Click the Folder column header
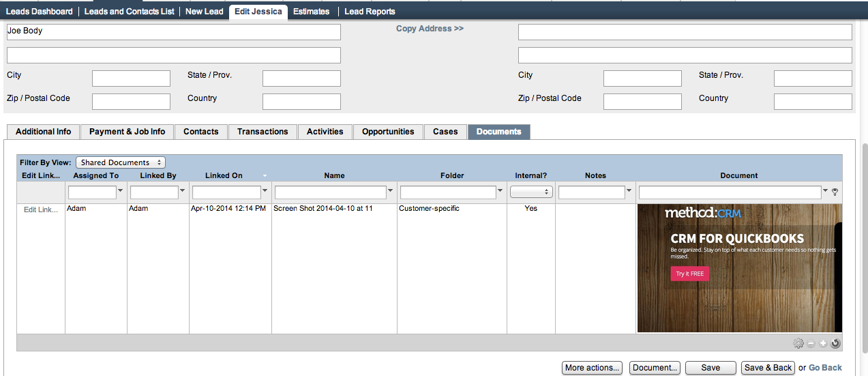Image resolution: width=868 pixels, height=376 pixels. point(452,175)
